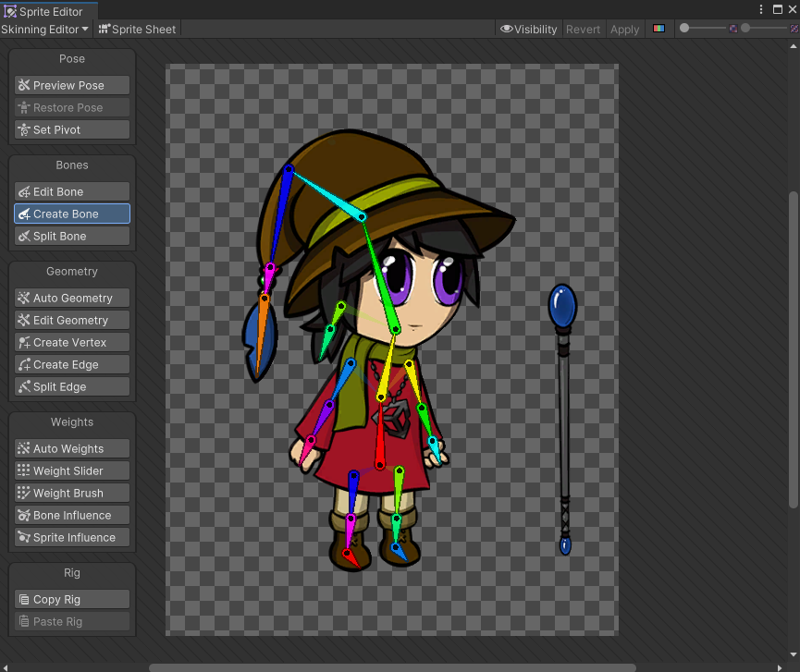Image resolution: width=800 pixels, height=672 pixels.
Task: Click the scroll up arrow
Action: click(793, 46)
